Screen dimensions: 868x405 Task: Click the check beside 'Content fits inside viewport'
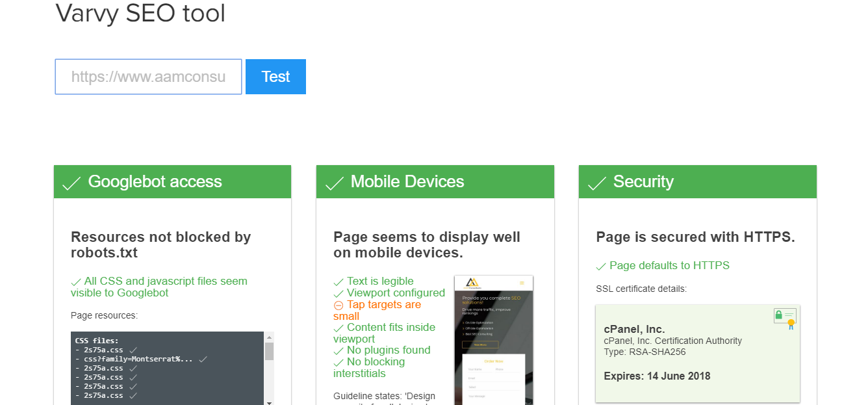(338, 328)
